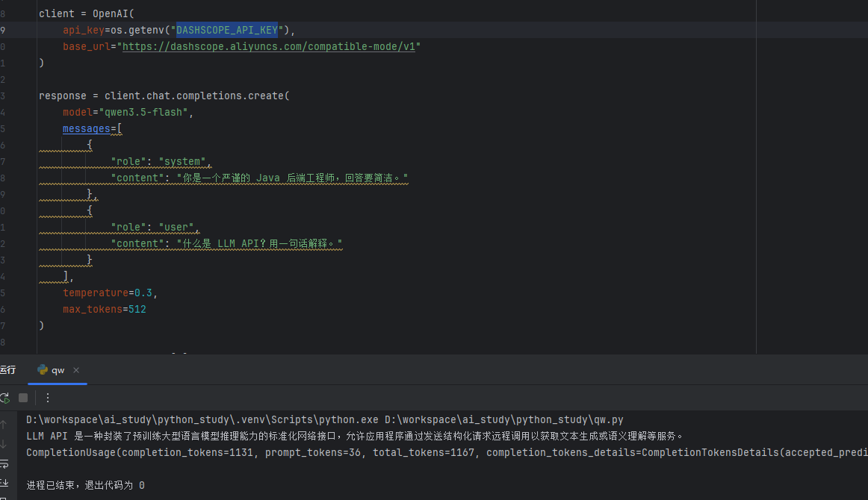868x500 pixels.
Task: Click the api_key parameter name
Action: (x=84, y=30)
